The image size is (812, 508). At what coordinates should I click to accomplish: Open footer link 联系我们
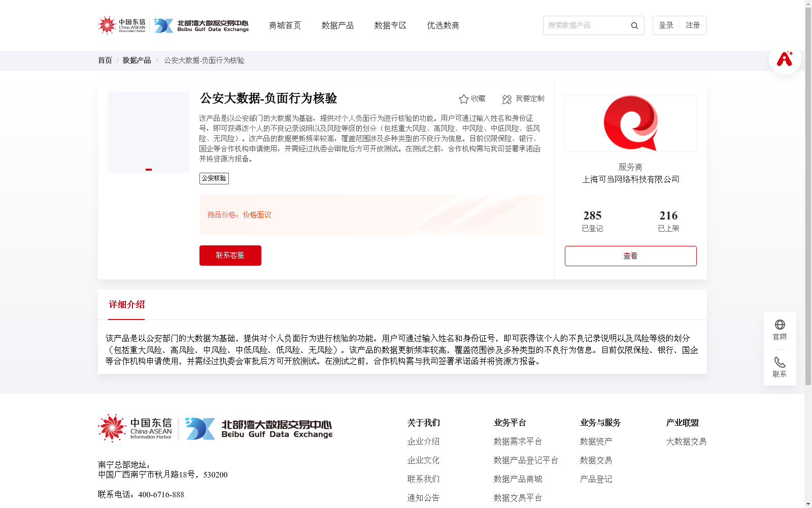point(423,479)
